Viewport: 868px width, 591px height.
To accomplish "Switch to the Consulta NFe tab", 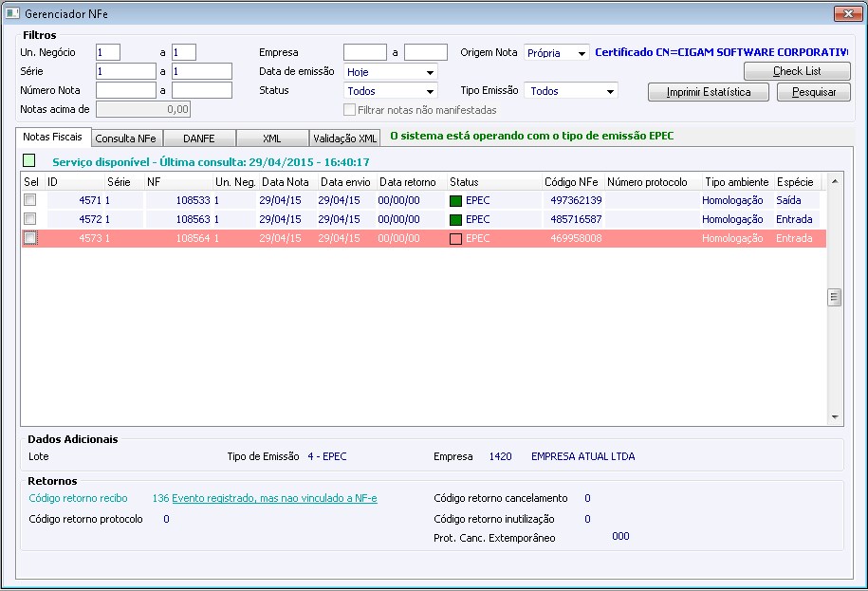I will pos(125,139).
